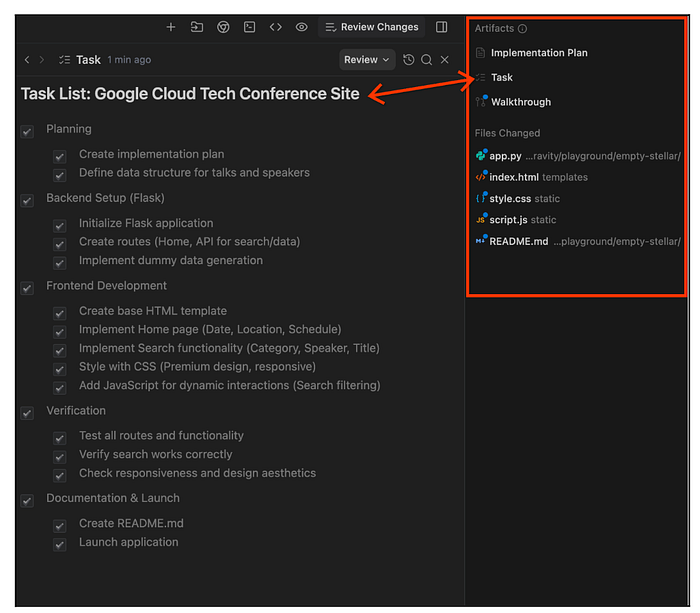Open the Review dropdown
The height and width of the screenshot is (613, 700).
[x=367, y=60]
